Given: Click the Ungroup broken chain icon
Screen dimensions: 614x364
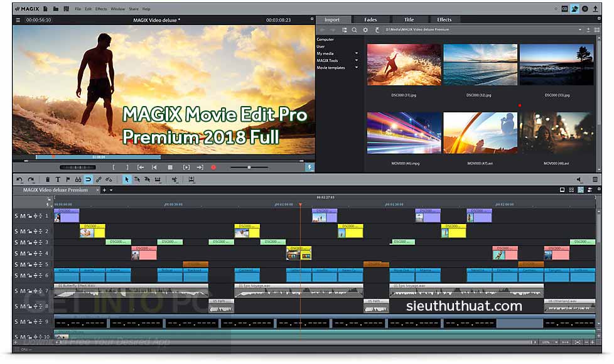Looking at the screenshot, I should [x=109, y=179].
